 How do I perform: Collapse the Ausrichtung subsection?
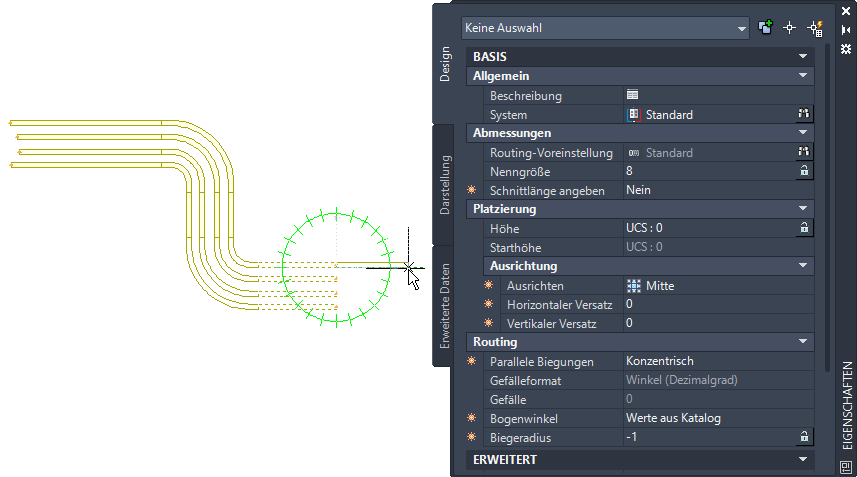tap(803, 266)
